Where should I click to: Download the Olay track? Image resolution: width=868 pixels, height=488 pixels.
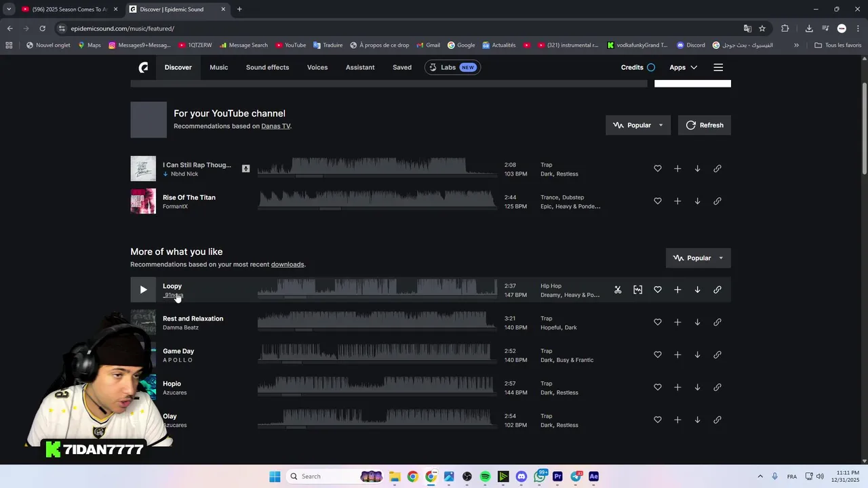point(697,420)
